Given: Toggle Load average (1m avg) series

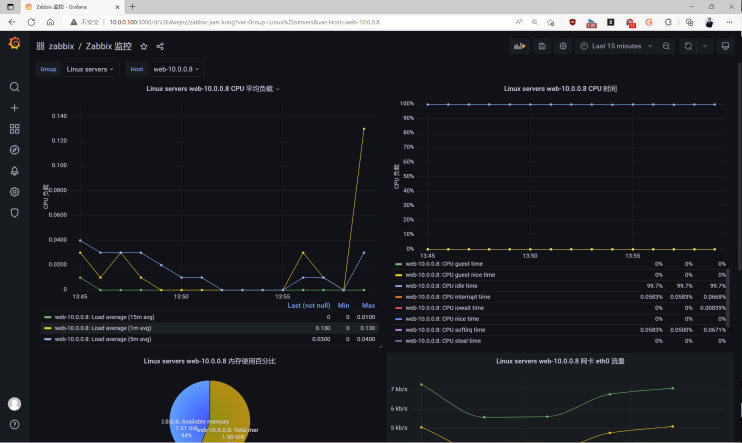Looking at the screenshot, I should point(103,328).
